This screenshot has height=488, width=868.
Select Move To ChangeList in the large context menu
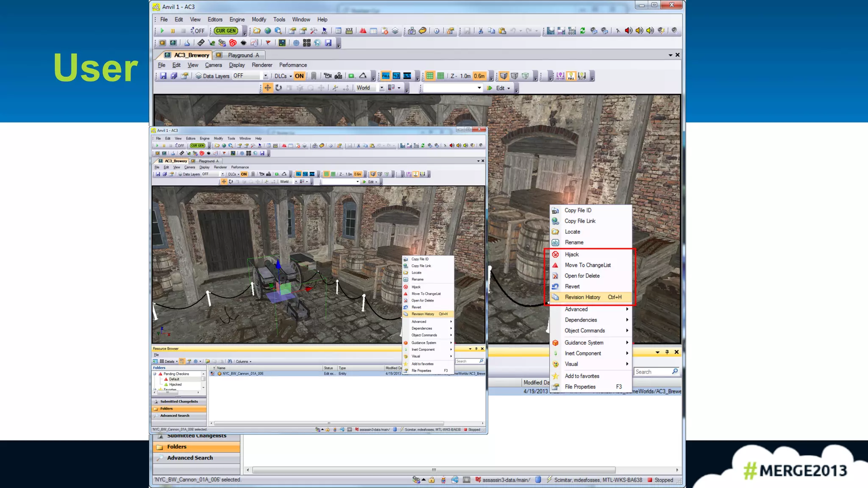pos(591,265)
